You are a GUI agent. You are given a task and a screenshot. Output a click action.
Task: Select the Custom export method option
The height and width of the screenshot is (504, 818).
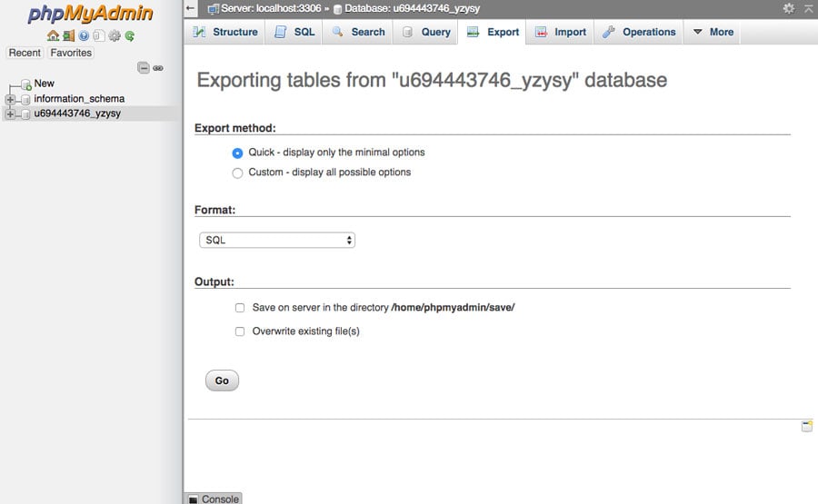[238, 173]
